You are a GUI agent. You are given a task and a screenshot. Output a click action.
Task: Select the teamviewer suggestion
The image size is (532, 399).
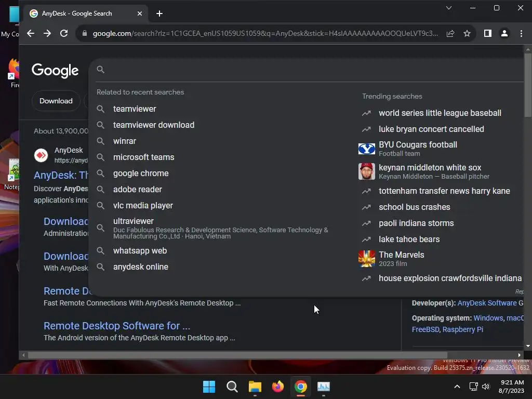[x=135, y=109]
